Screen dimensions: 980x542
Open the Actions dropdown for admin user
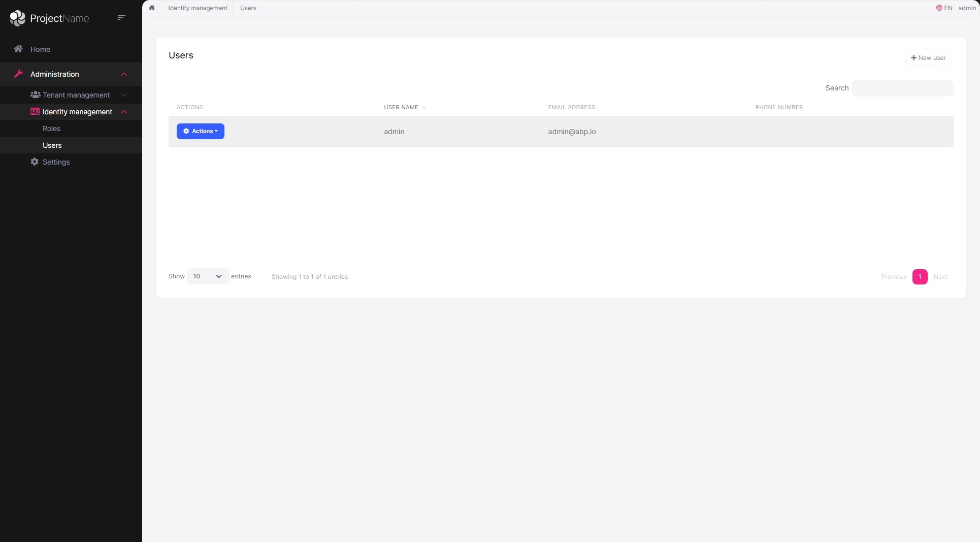click(x=200, y=131)
